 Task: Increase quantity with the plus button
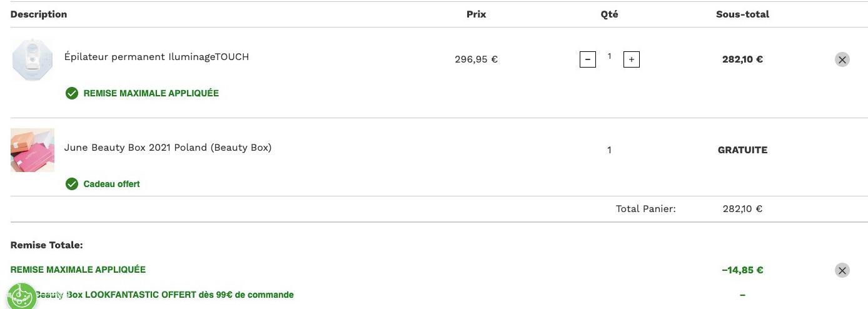632,60
